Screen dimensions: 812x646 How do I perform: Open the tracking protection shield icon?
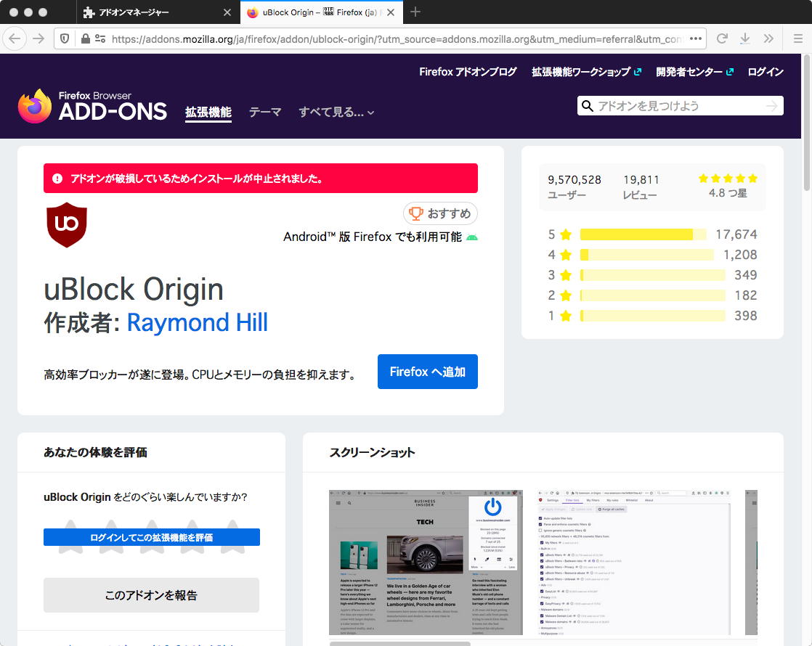coord(65,38)
